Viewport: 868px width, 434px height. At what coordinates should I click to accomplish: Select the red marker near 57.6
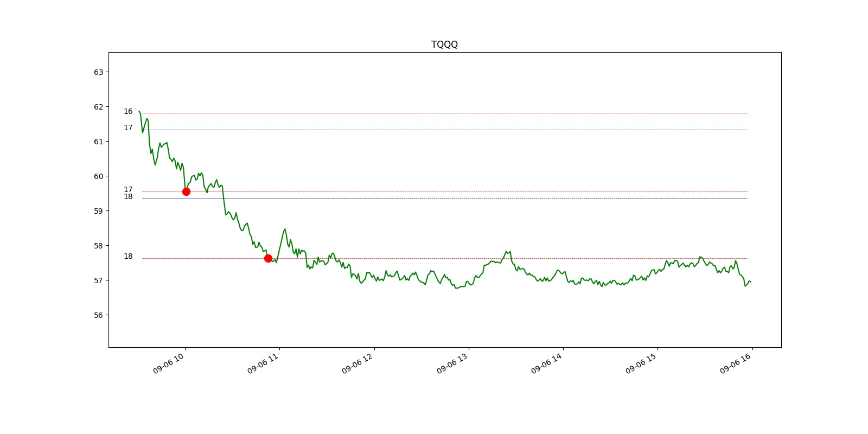[268, 258]
